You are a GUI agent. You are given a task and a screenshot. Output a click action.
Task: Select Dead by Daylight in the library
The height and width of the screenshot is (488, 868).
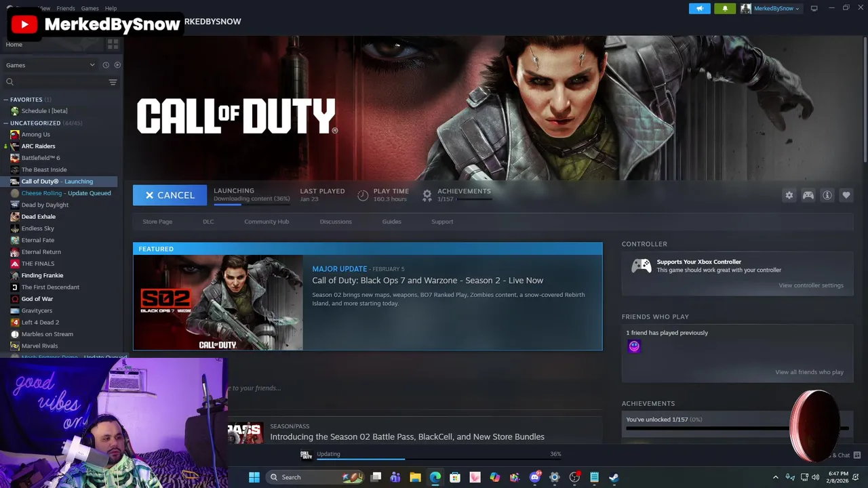[45, 205]
